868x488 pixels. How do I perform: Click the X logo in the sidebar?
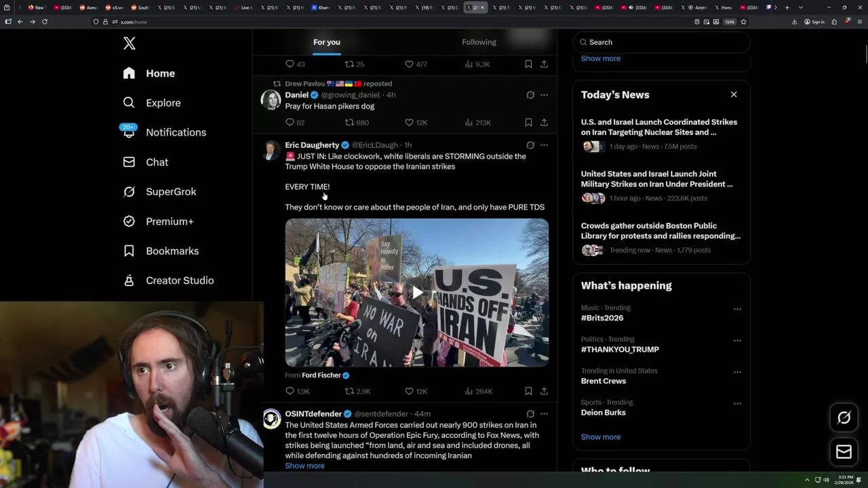point(130,43)
